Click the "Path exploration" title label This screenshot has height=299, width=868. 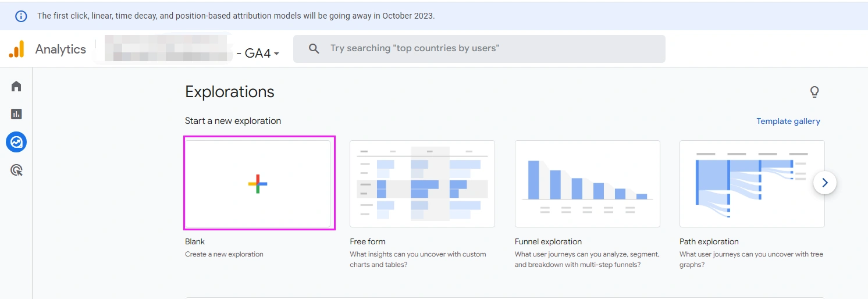(x=709, y=241)
